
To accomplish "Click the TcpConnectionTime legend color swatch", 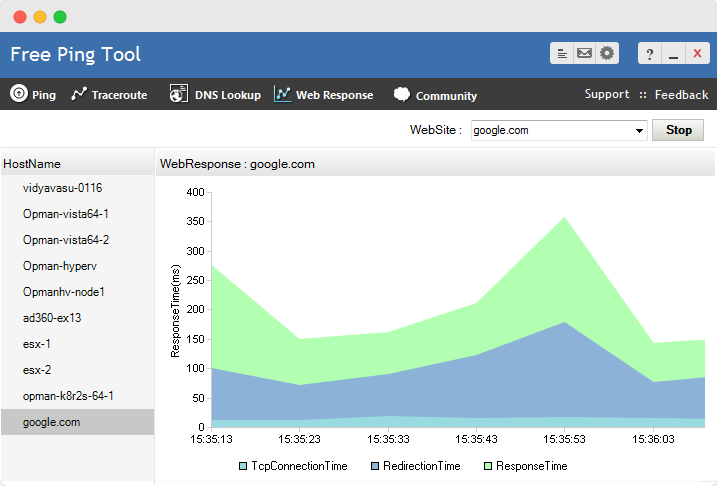I will [243, 466].
